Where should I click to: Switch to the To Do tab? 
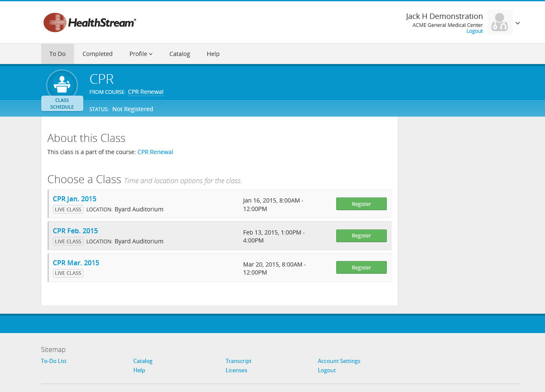pyautogui.click(x=58, y=54)
